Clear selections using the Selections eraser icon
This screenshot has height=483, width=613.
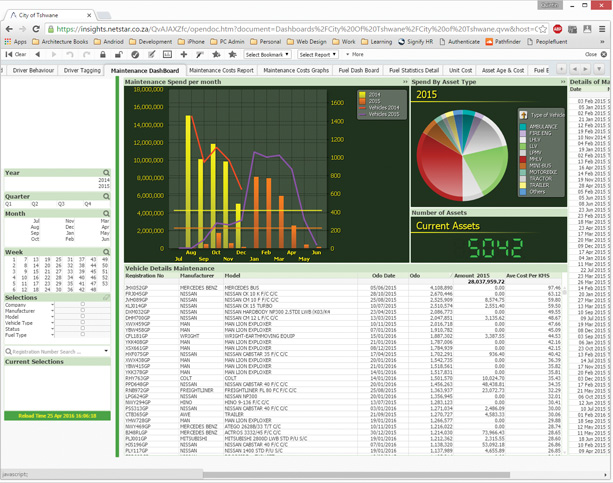[x=106, y=298]
